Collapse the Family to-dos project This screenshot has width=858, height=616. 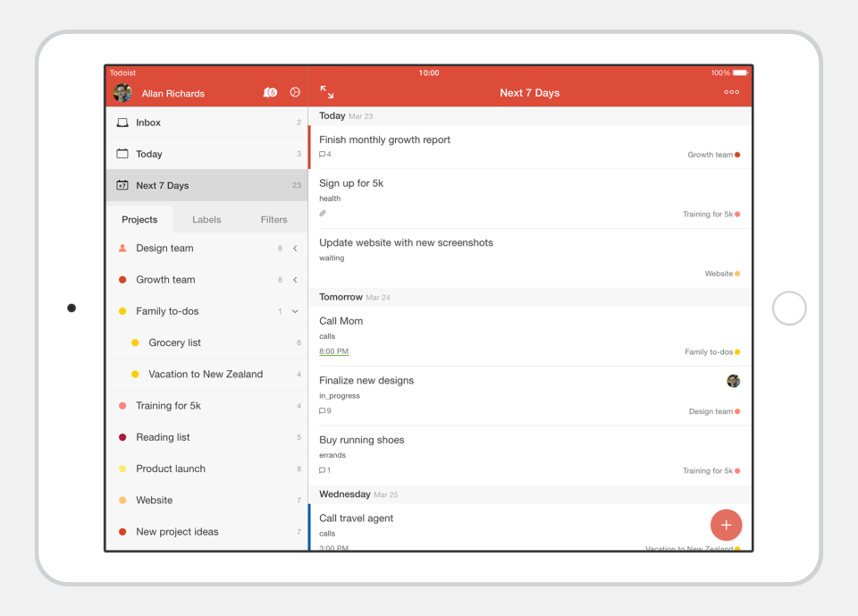click(x=296, y=311)
